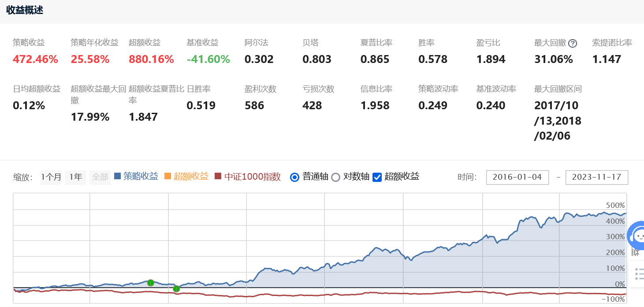Click the 信息比率 value 1.958
This screenshot has height=307, width=644.
[375, 106]
